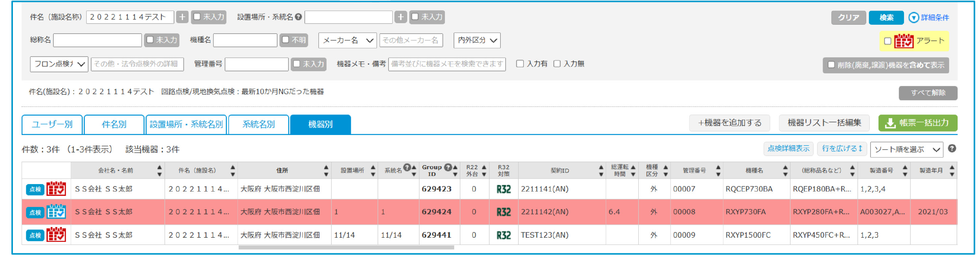Click the blue calendar icon in highlighted row

click(56, 212)
